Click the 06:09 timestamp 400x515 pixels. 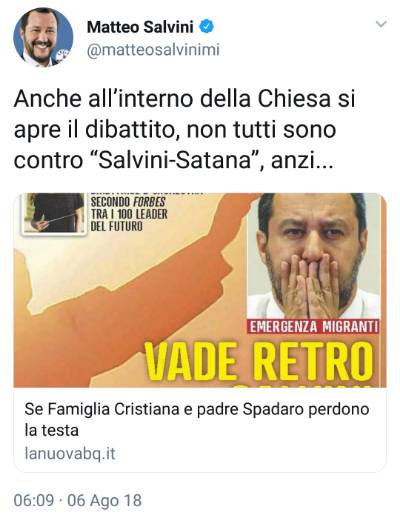pyautogui.click(x=34, y=501)
